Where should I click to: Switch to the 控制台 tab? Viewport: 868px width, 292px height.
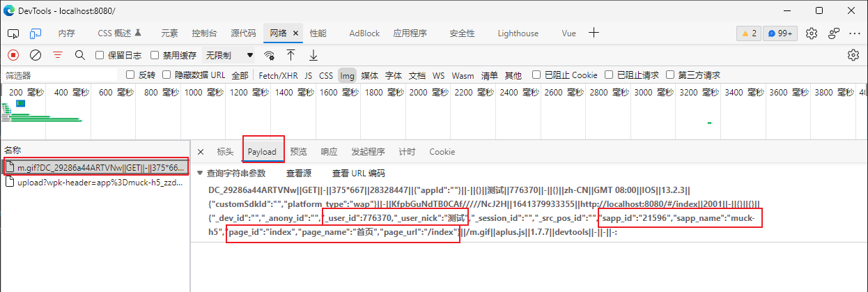click(204, 33)
